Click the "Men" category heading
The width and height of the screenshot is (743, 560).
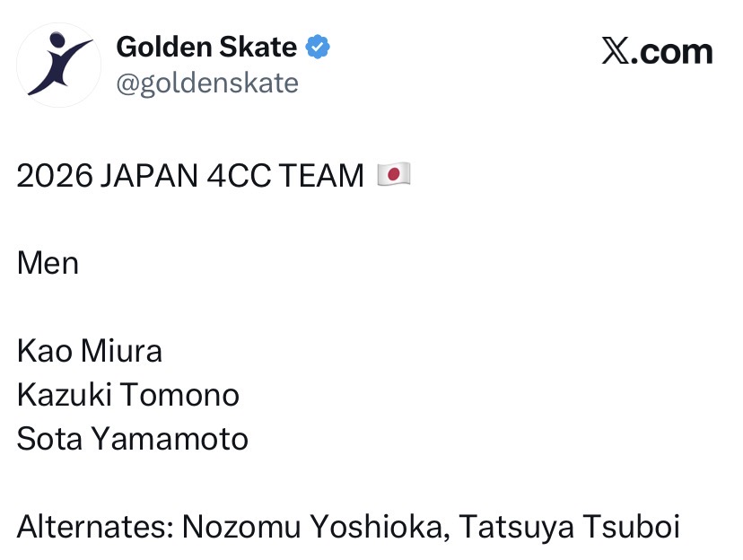point(48,264)
